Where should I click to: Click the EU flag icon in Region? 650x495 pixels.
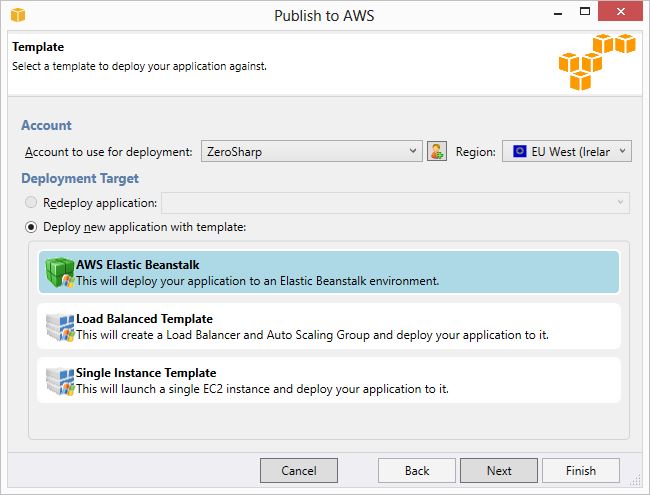(519, 151)
